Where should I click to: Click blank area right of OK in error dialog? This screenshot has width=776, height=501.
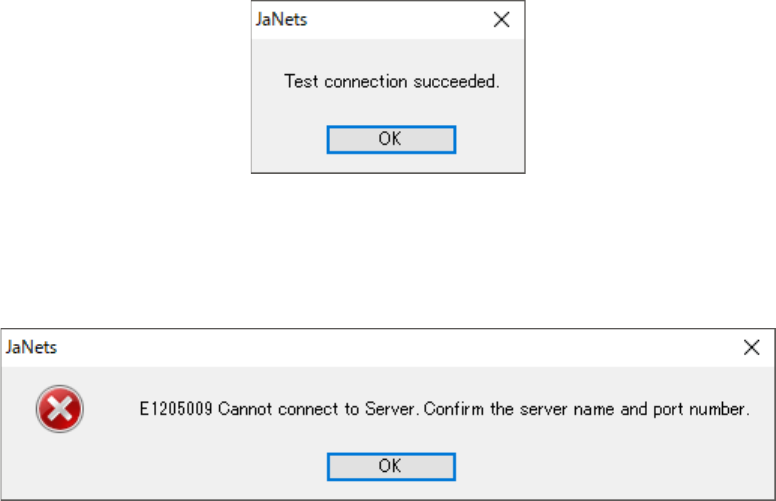tap(600, 466)
